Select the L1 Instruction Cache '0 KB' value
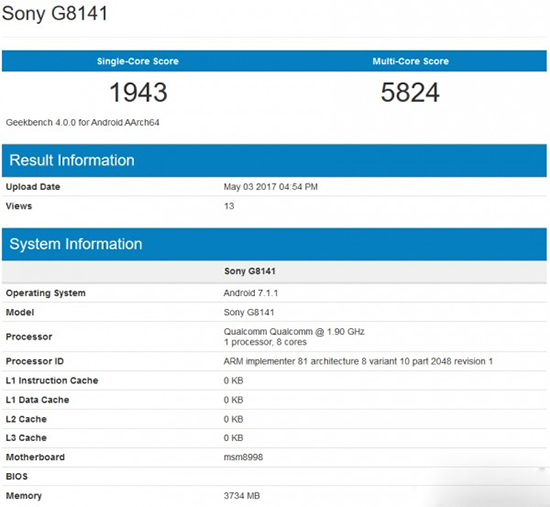Screen dimensions: 550x507 point(234,381)
